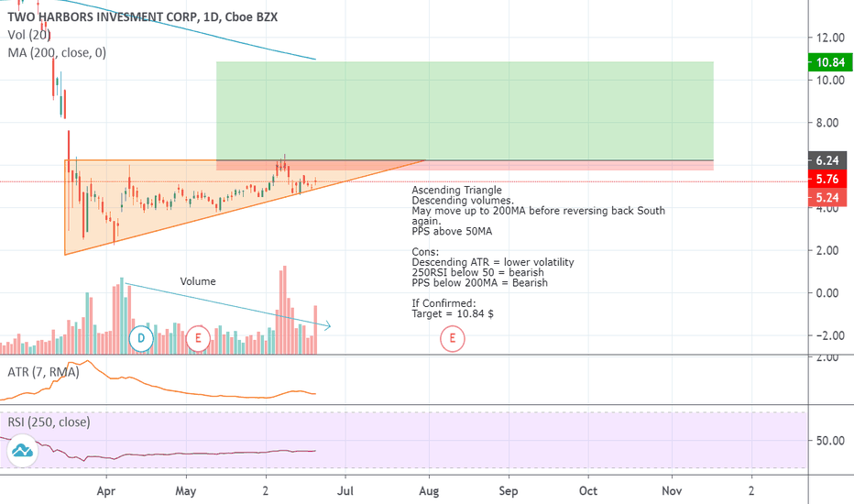Click the Jul label on time axis

[345, 491]
